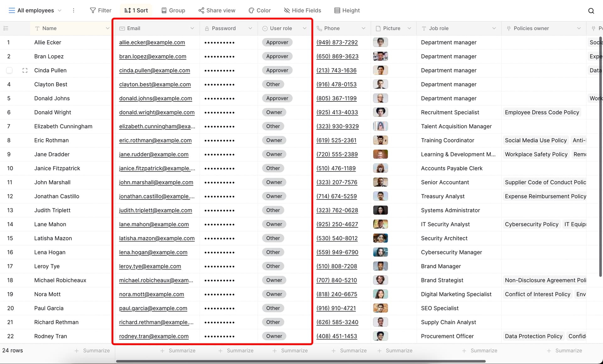Open the Group menu

click(x=173, y=10)
